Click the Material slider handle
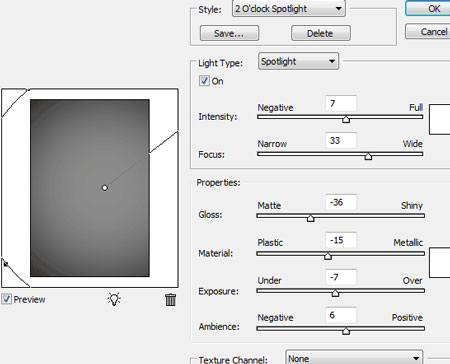Screen dimensions: 450x364 point(328,256)
